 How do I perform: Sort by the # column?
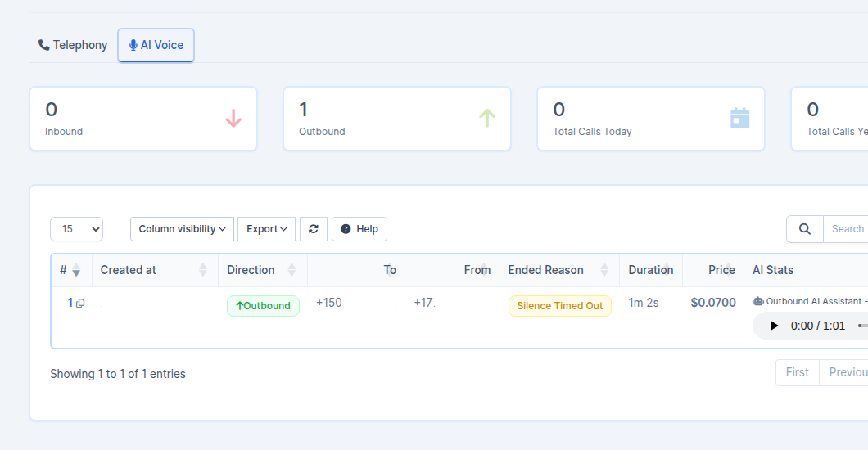coord(70,270)
